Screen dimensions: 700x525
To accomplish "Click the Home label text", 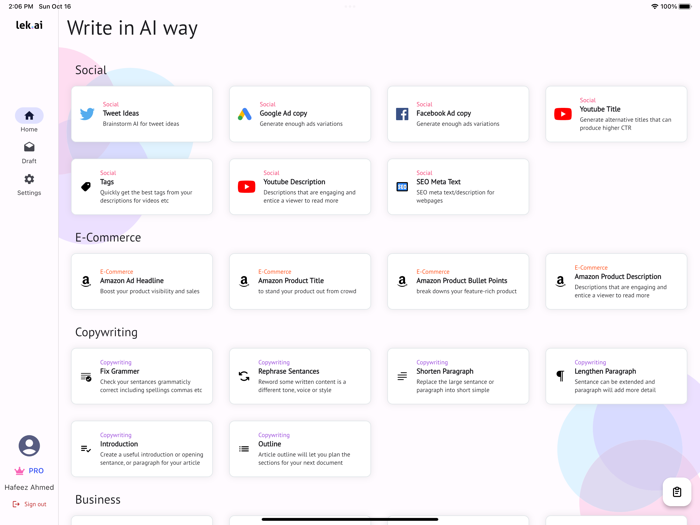I will 29,129.
